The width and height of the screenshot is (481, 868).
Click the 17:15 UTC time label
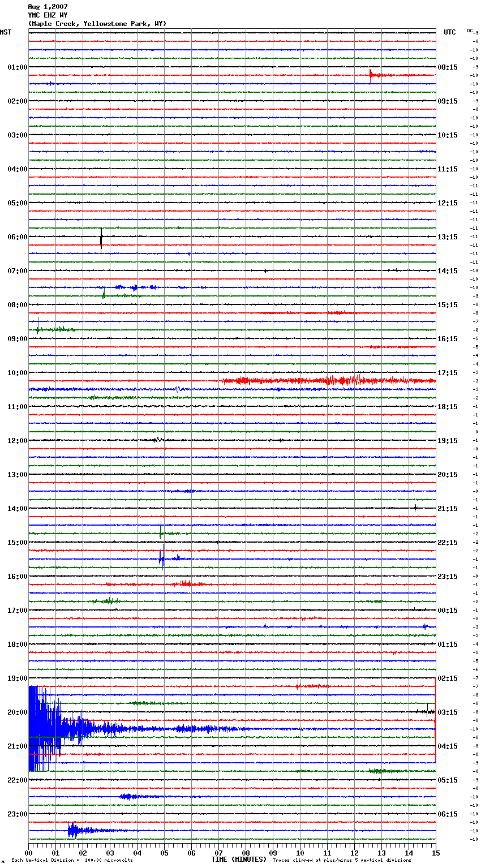pos(448,373)
